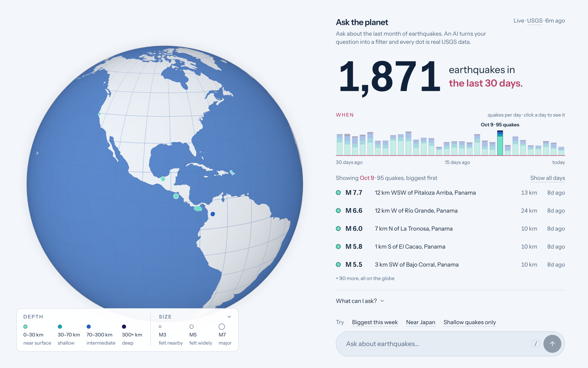This screenshot has width=588, height=368.
Task: Click the M5 felt widely size circle
Action: click(192, 327)
